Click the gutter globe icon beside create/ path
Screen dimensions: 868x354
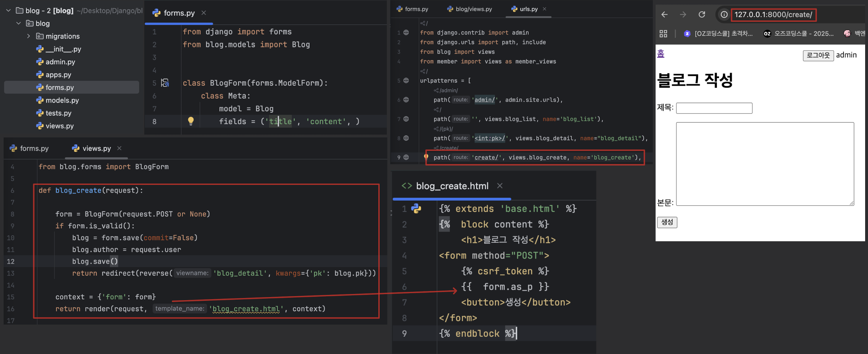pyautogui.click(x=406, y=157)
